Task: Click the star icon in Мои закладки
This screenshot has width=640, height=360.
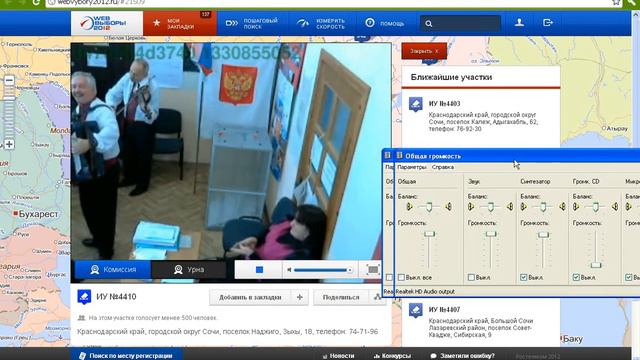Action: [x=157, y=23]
